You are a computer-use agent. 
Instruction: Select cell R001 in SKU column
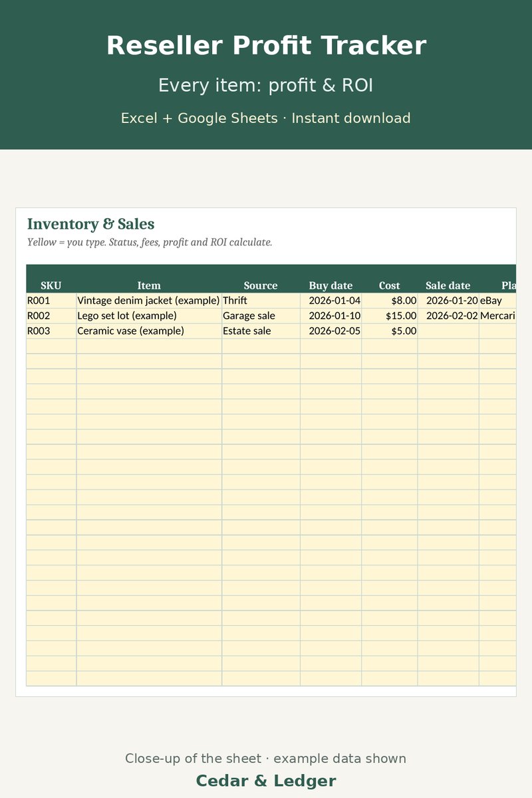[51, 301]
